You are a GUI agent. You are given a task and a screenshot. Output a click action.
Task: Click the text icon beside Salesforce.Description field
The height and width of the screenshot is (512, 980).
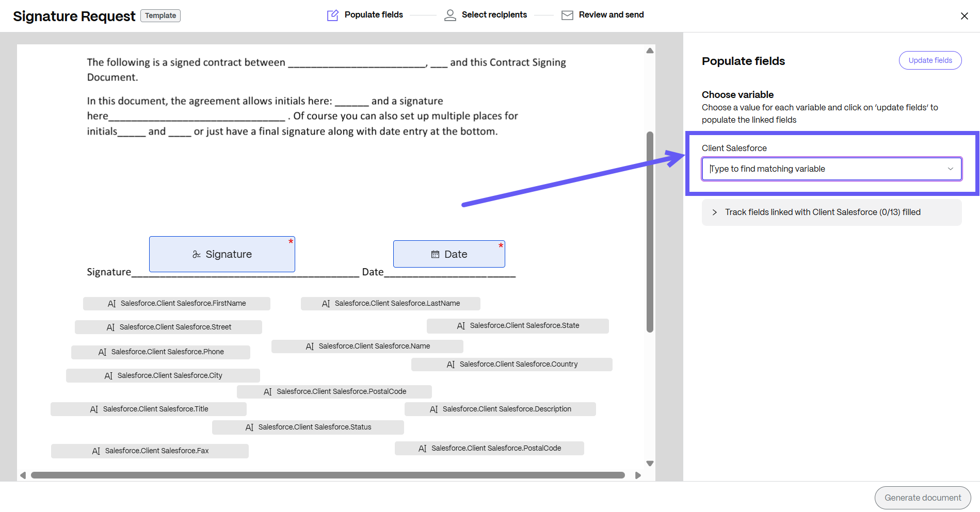pos(433,409)
